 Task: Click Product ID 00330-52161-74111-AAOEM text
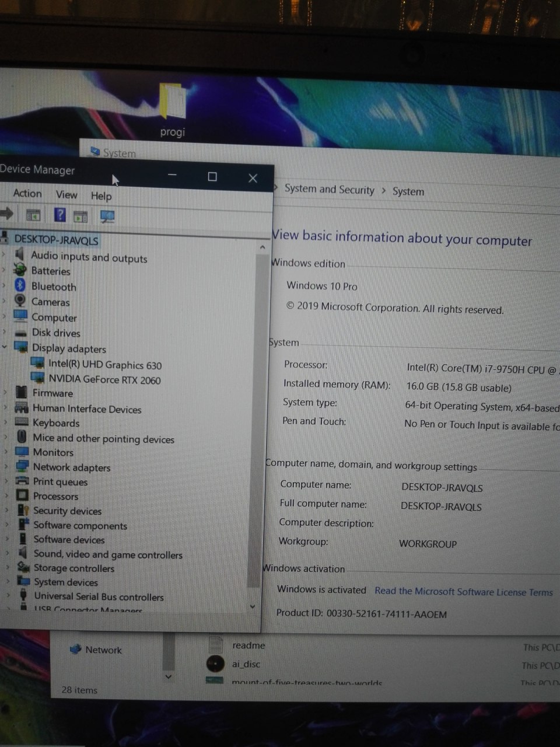coord(362,613)
